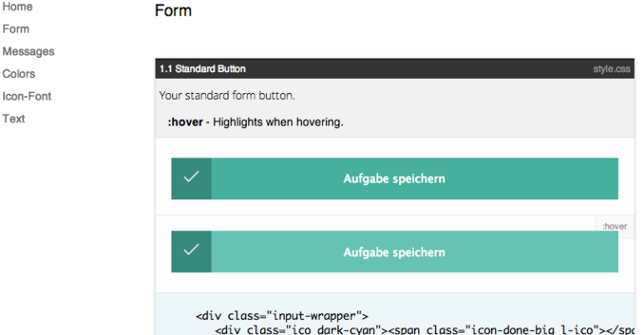Viewport: 644px width, 335px height.
Task: Click the ico dark-cyan code line
Action: (x=425, y=330)
